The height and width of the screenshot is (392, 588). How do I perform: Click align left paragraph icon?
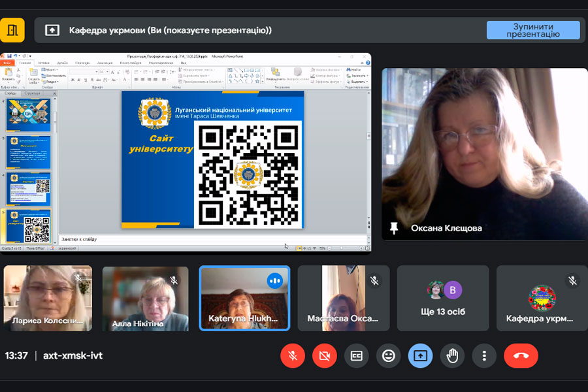coord(137,80)
